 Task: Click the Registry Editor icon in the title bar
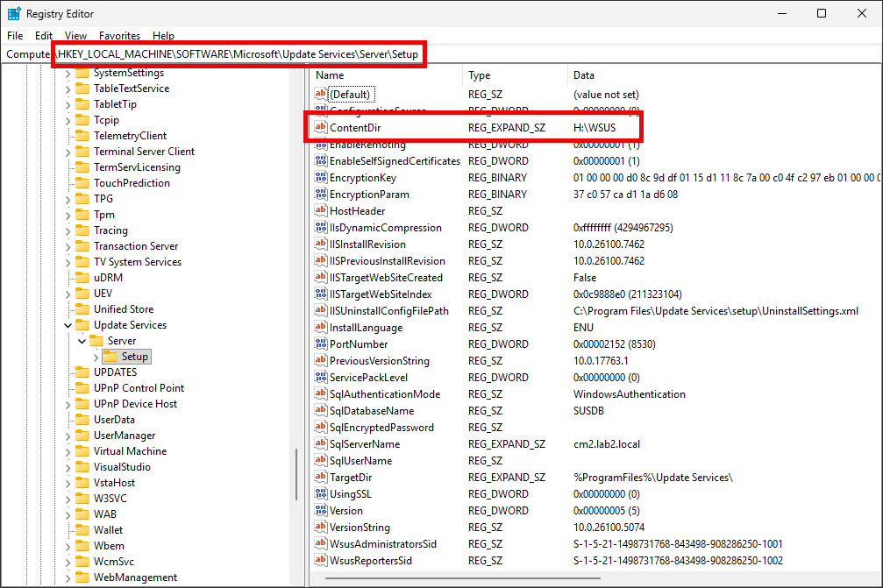point(14,13)
